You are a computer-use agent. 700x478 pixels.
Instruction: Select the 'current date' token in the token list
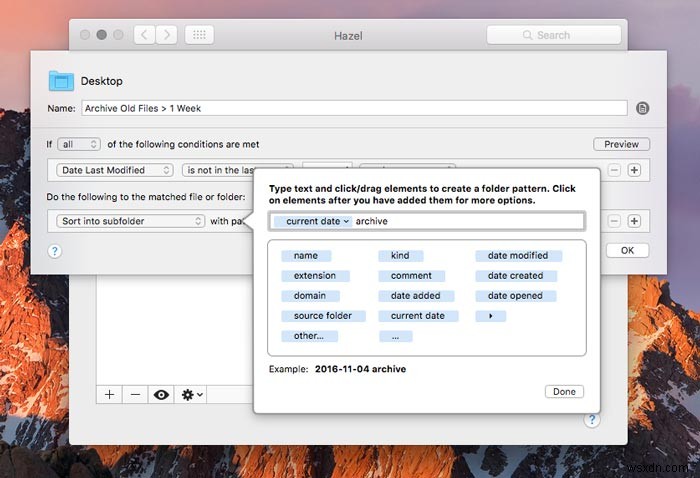pos(418,316)
